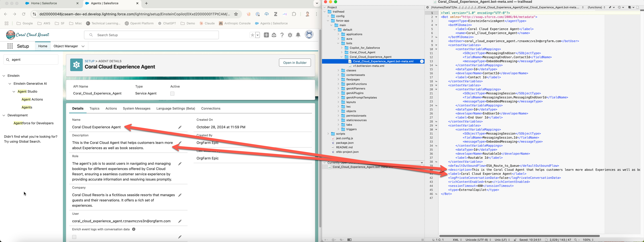Image resolution: width=644 pixels, height=242 pixels.
Task: Expand the config folder in editor
Action: click(328, 16)
